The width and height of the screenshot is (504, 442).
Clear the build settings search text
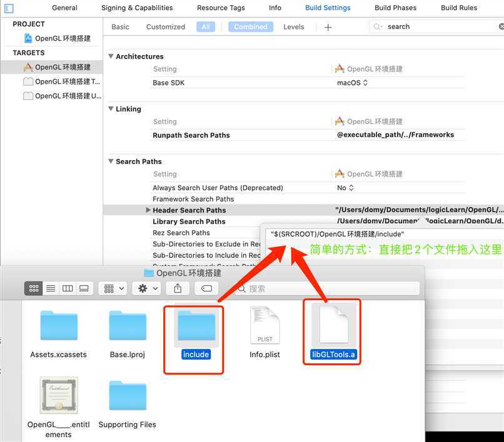501,27
